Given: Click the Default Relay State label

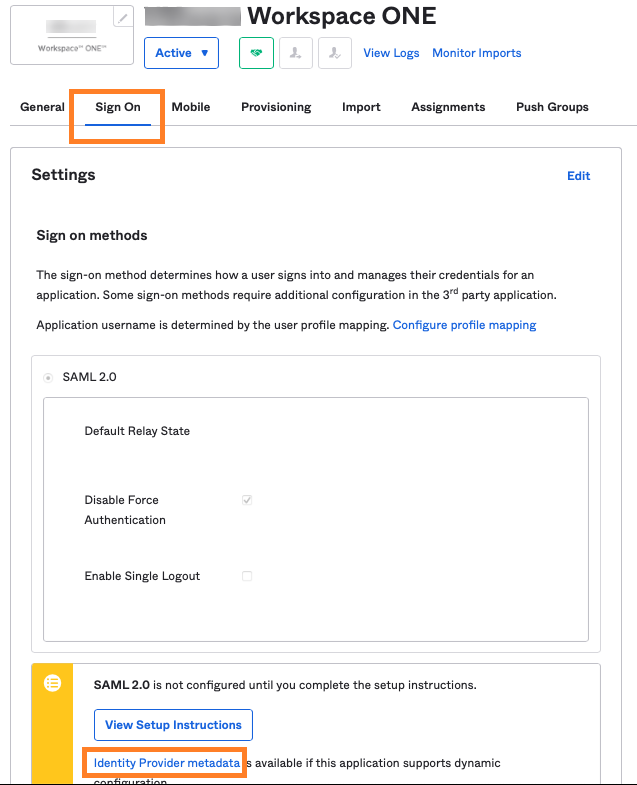Looking at the screenshot, I should pyautogui.click(x=137, y=431).
